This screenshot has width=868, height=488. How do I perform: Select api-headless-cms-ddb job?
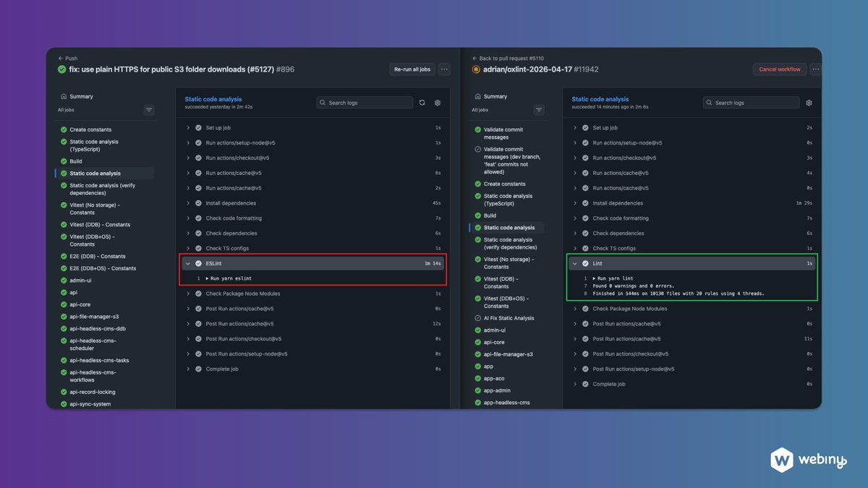coord(99,328)
